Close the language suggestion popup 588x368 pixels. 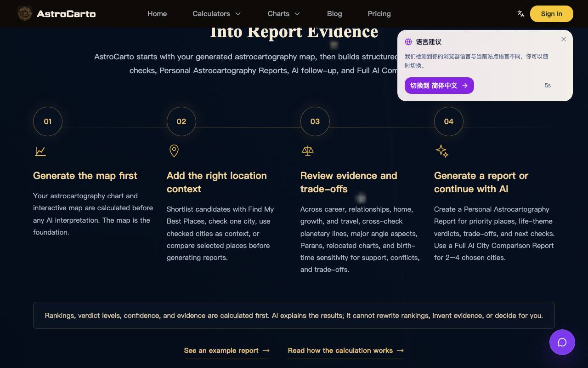click(564, 39)
